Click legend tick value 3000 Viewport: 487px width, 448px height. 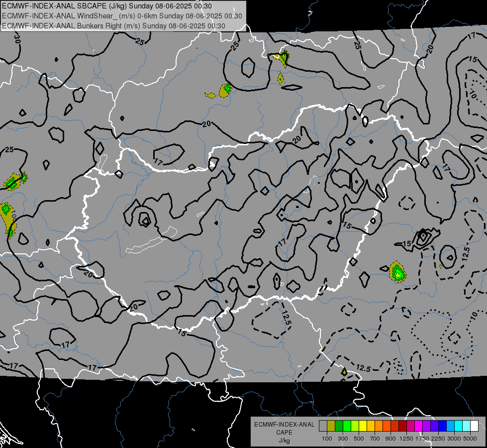[454, 439]
